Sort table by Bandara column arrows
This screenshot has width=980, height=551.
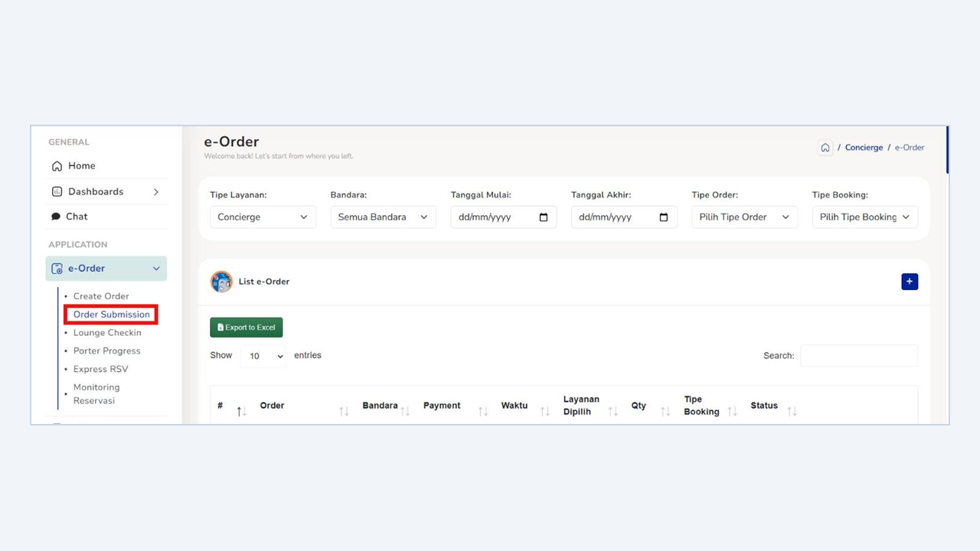pos(405,412)
